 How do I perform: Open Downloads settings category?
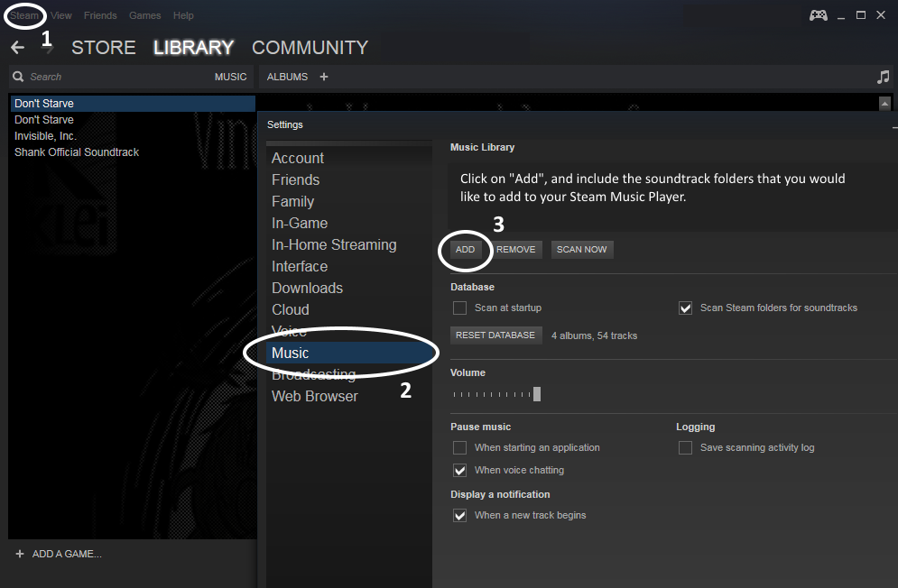click(x=307, y=288)
